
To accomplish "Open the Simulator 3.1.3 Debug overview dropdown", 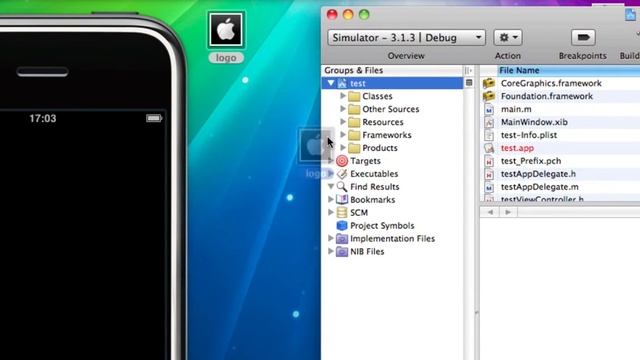I will pyautogui.click(x=406, y=38).
